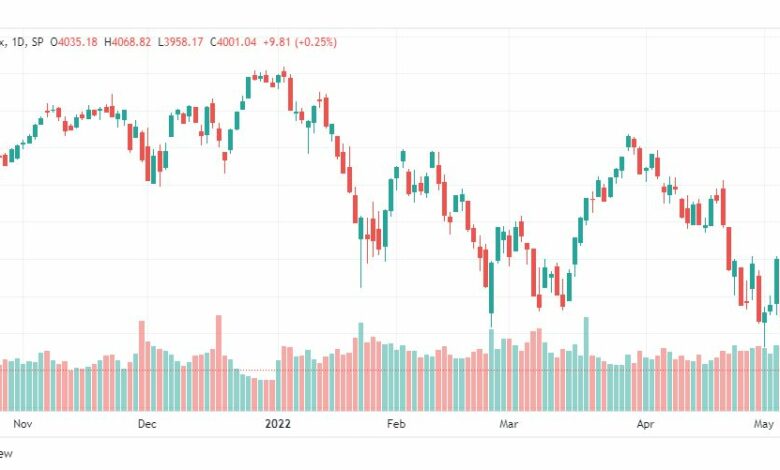Select the low price value L3958.17
This screenshot has width=780, height=470.
coord(181,42)
